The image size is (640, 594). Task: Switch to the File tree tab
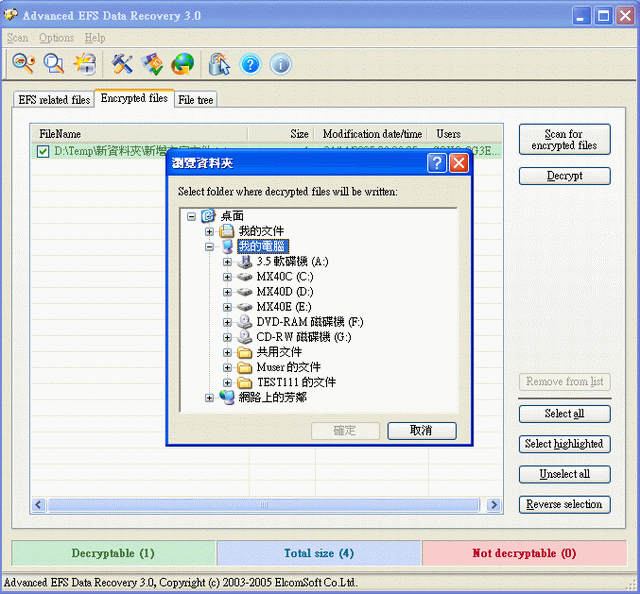196,100
